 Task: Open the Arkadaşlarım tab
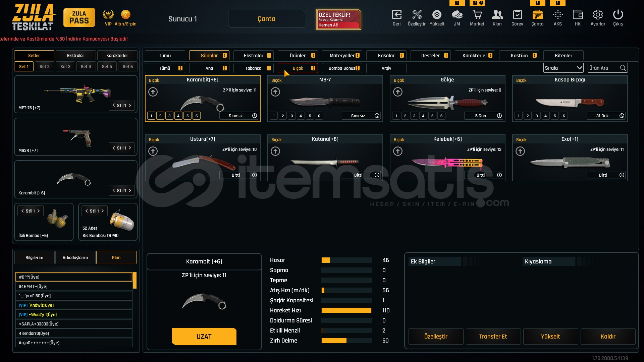(75, 257)
